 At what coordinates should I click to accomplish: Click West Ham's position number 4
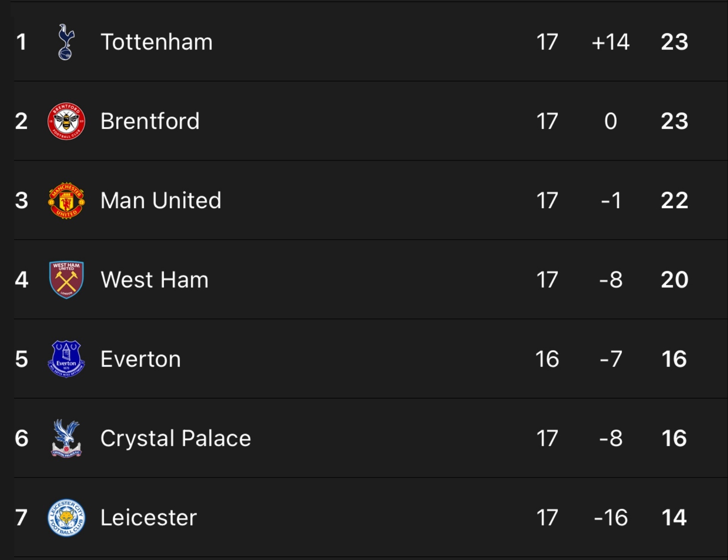coord(21,280)
